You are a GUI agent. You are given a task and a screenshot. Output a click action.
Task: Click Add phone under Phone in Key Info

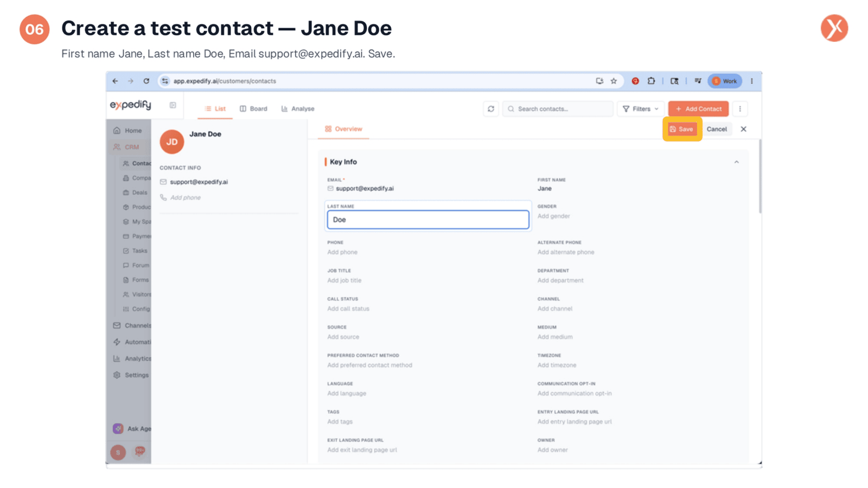342,252
